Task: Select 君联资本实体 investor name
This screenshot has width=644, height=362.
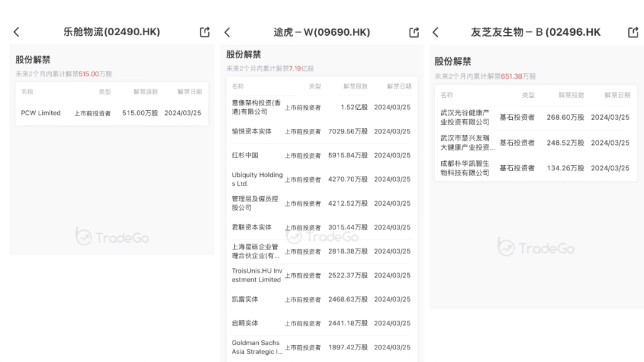Action: (x=252, y=227)
